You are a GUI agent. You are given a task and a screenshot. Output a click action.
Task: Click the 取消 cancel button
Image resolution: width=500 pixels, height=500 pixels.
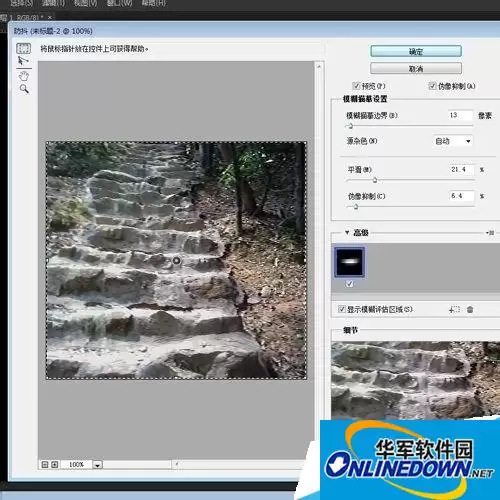click(416, 69)
